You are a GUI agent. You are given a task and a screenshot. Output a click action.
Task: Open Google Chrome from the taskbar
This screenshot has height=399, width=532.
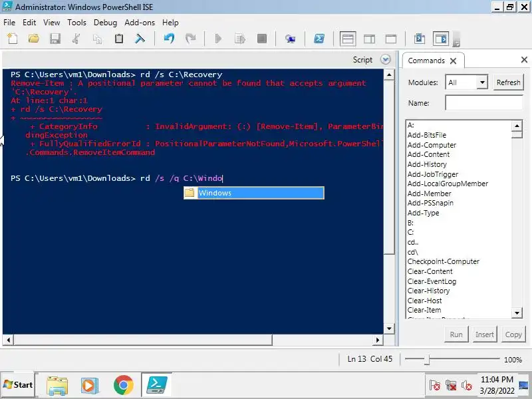coord(124,385)
